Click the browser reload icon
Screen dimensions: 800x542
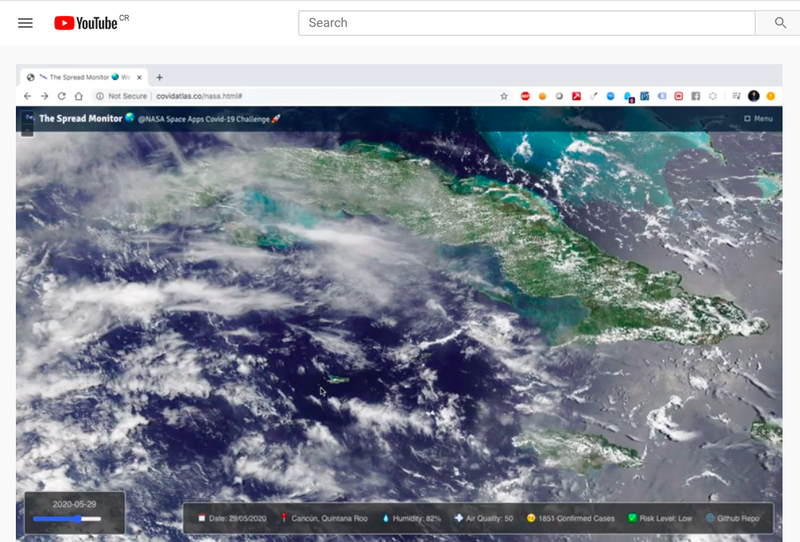click(x=62, y=96)
